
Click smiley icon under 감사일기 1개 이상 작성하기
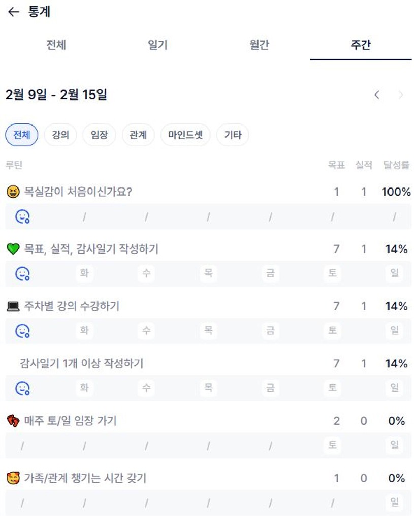pos(22,389)
